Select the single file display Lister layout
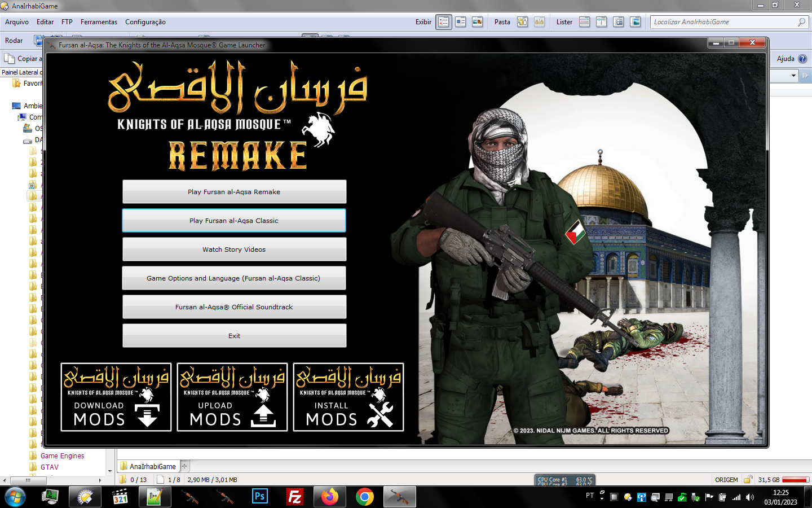Image resolution: width=812 pixels, height=508 pixels. pos(585,22)
